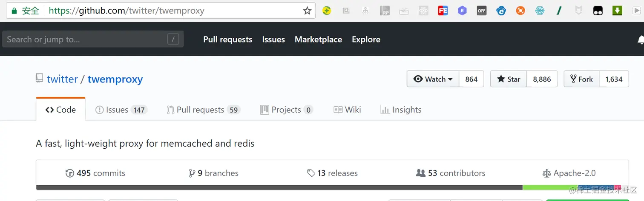Click the dark OFF extension icon
The width and height of the screenshot is (644, 201).
pos(482,11)
